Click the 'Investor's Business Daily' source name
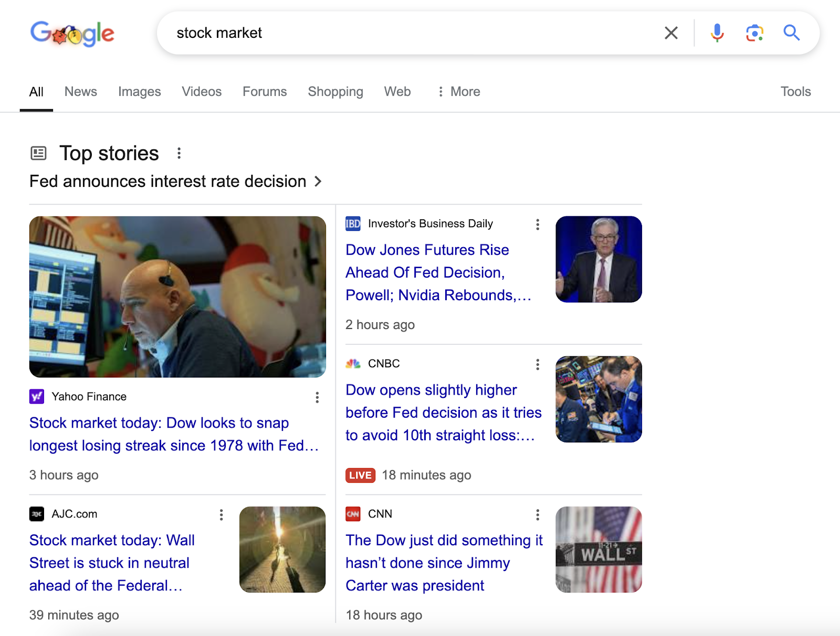840x636 pixels. point(430,224)
